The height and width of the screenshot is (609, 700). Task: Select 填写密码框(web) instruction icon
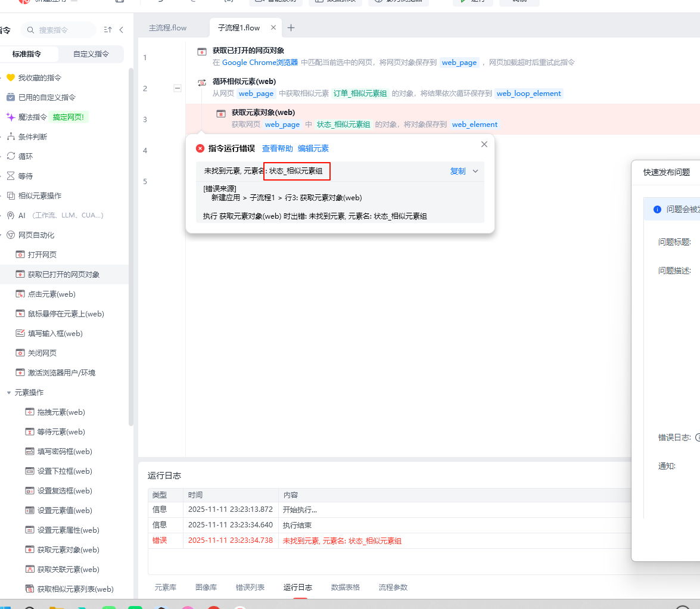click(29, 451)
